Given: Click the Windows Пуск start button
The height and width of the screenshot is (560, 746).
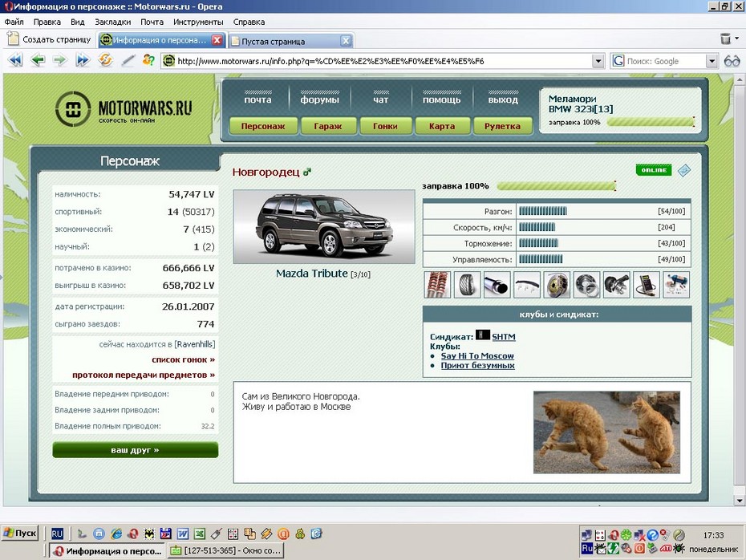Looking at the screenshot, I should tap(19, 533).
